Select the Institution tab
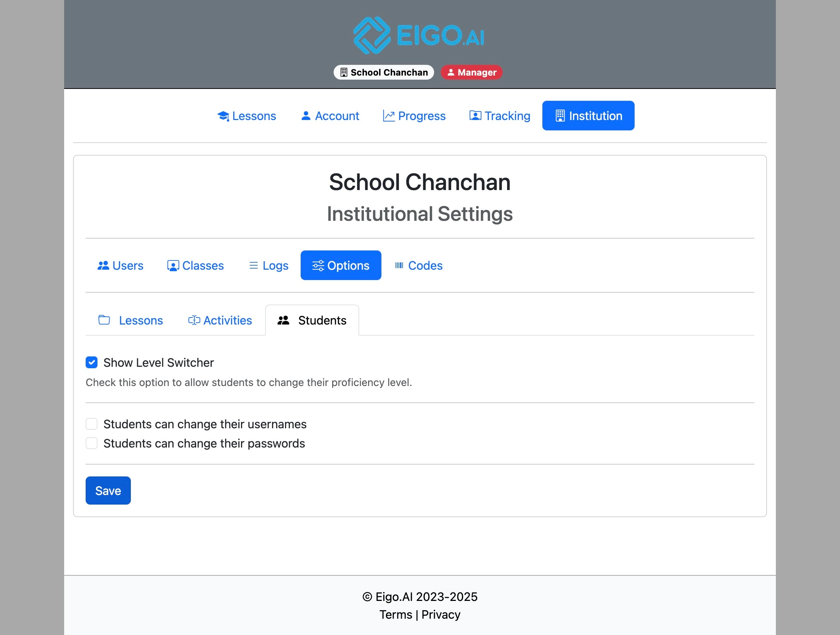 (x=588, y=116)
